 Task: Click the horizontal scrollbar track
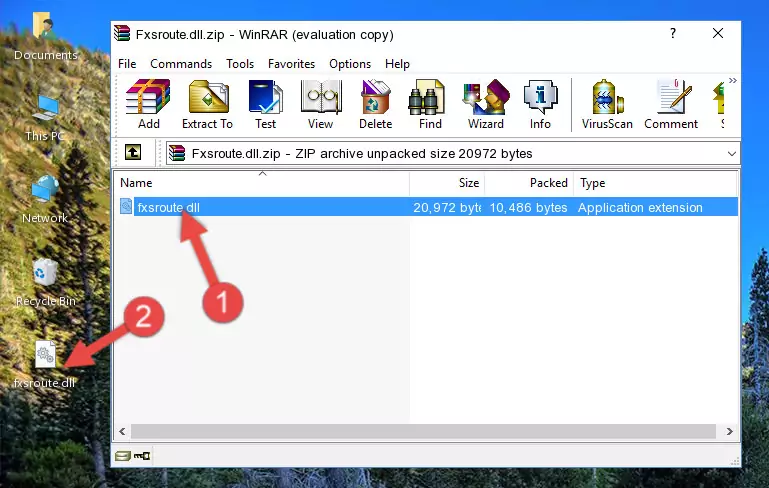click(x=423, y=432)
